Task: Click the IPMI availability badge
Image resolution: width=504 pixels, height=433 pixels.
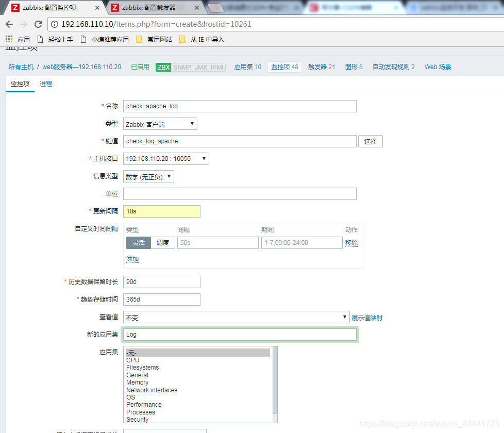Action: tap(217, 67)
